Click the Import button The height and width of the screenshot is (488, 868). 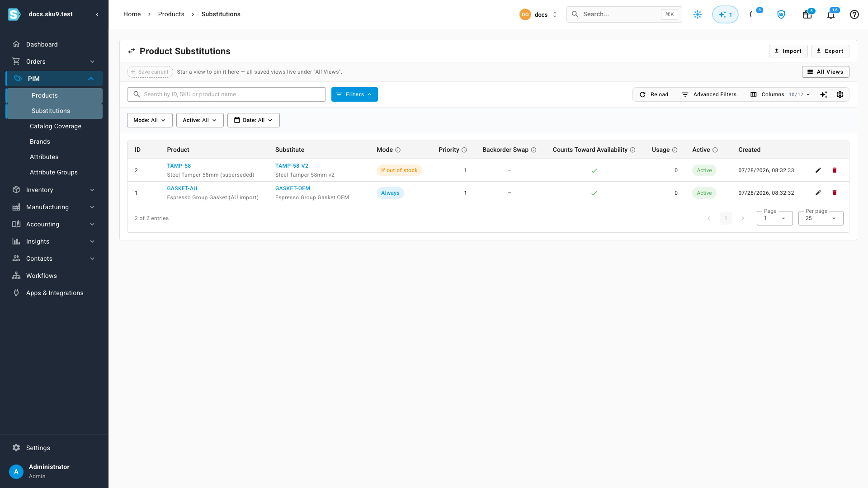pyautogui.click(x=788, y=51)
